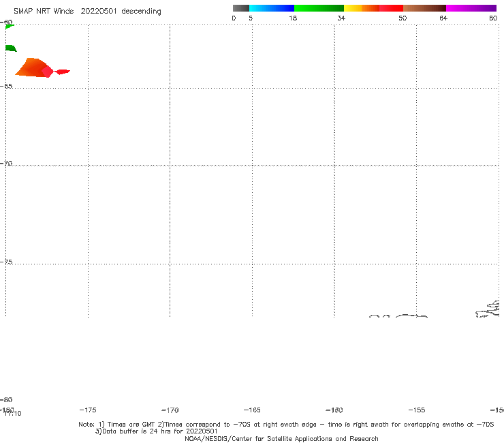Viewport: 504px width, 443px height.
Task: Click the -165 longitude label
Action: point(252,410)
